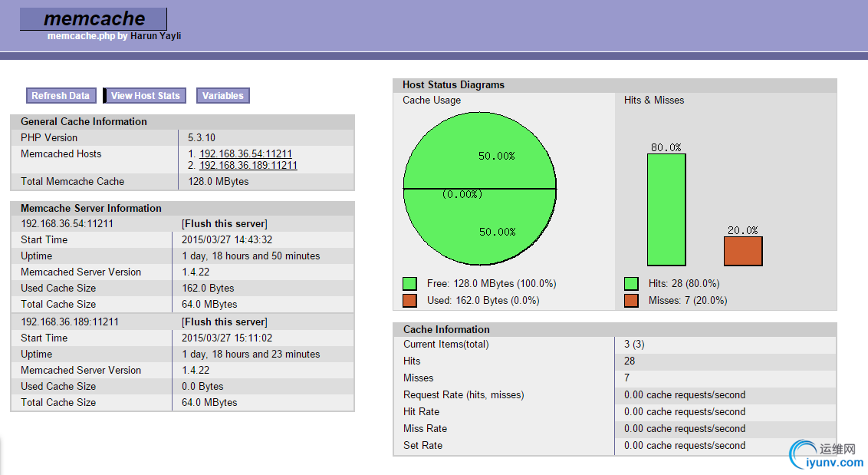This screenshot has width=868, height=475.
Task: Click legend text 'Free: 128.0 MBytes (100.0%)'
Action: pos(492,284)
